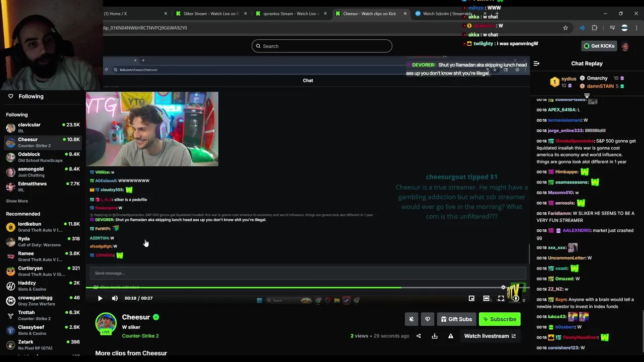This screenshot has height=362, width=644.
Task: Close the Sliker Stream tab
Action: click(246, 14)
